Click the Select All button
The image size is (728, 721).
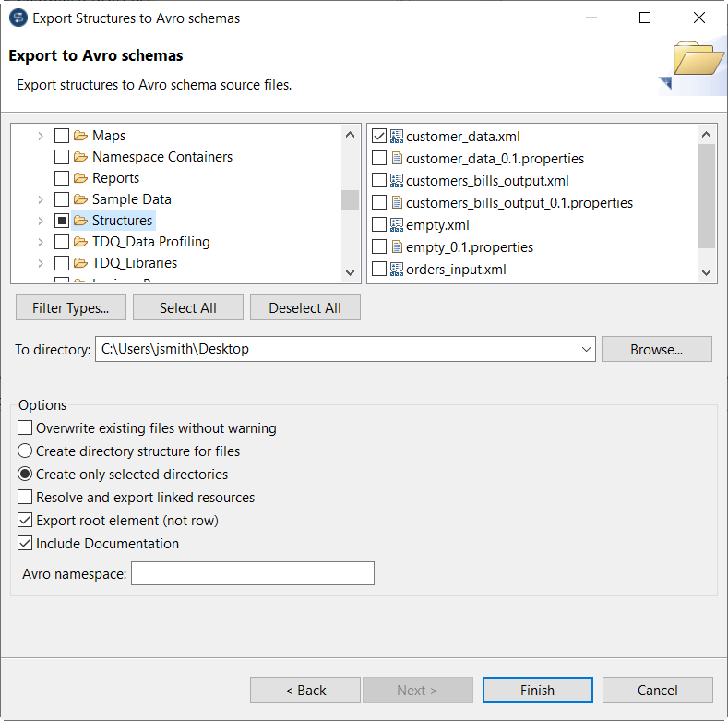click(188, 307)
